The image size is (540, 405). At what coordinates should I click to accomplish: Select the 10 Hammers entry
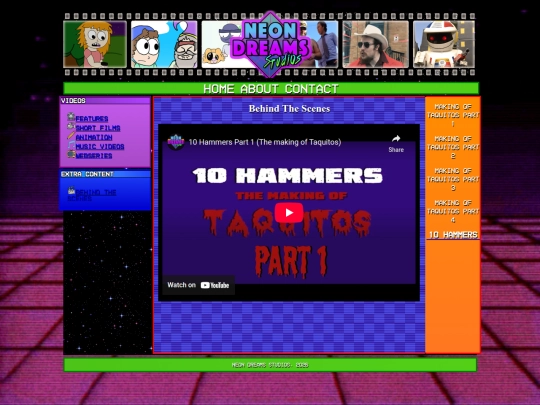(x=453, y=235)
